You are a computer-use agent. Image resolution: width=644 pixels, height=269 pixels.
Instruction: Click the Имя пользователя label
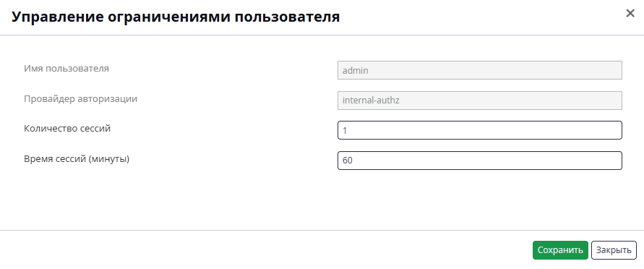coord(66,69)
